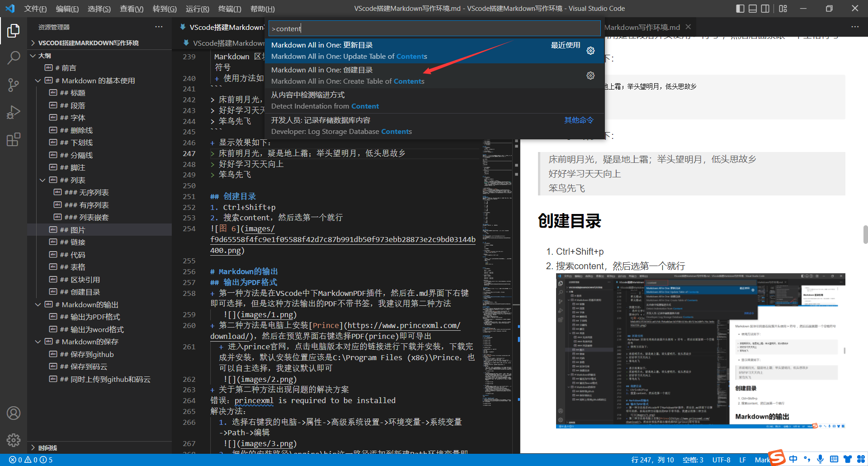Collapse Markdown 的基本使用 outline node
Viewport: 868px width, 466px height.
(38, 81)
